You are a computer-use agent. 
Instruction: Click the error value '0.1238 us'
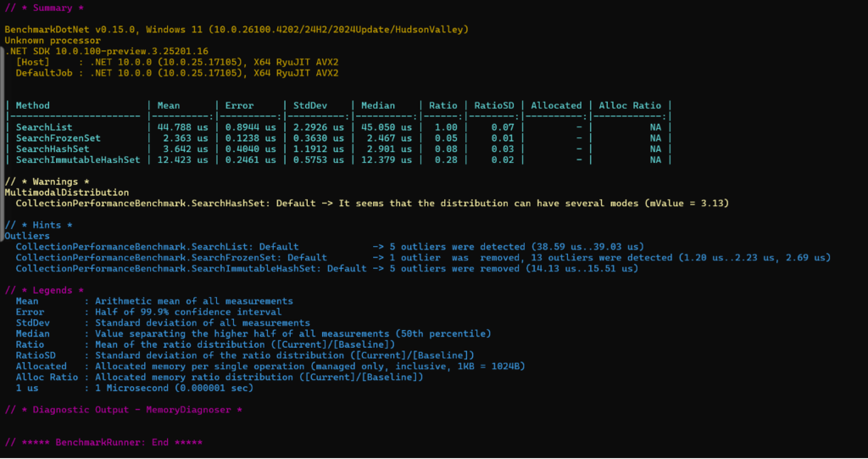[x=251, y=138]
